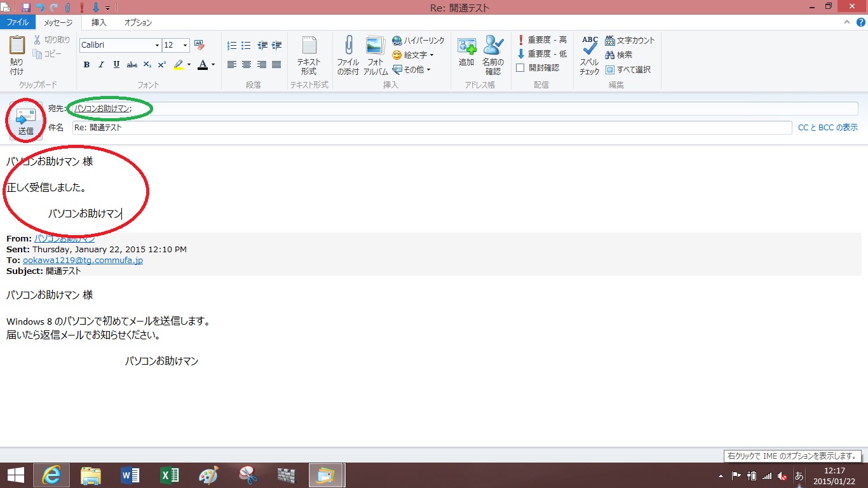Click Find (検索) binoculars
The height and width of the screenshot is (488, 868).
(618, 55)
